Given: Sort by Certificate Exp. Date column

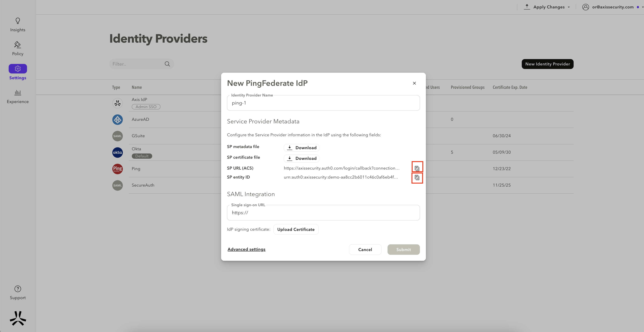Looking at the screenshot, I should 510,87.
